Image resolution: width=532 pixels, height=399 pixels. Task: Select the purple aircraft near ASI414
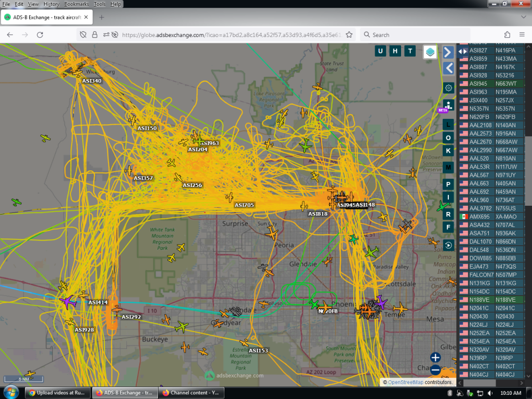click(68, 301)
